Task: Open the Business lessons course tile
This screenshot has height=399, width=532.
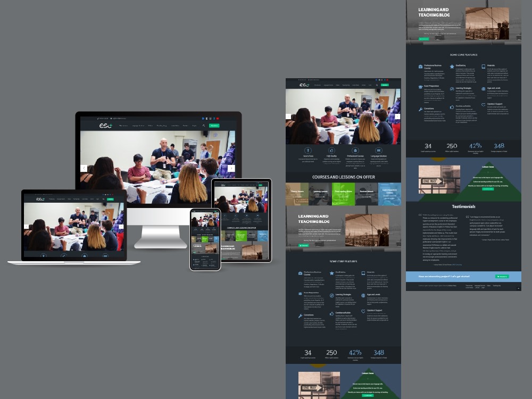Action: tap(367, 194)
